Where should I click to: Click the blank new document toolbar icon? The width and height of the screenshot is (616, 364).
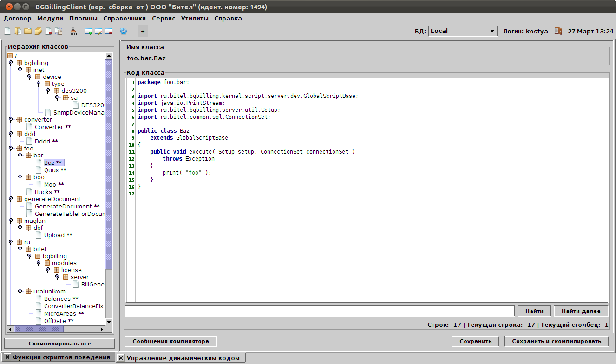pyautogui.click(x=7, y=31)
